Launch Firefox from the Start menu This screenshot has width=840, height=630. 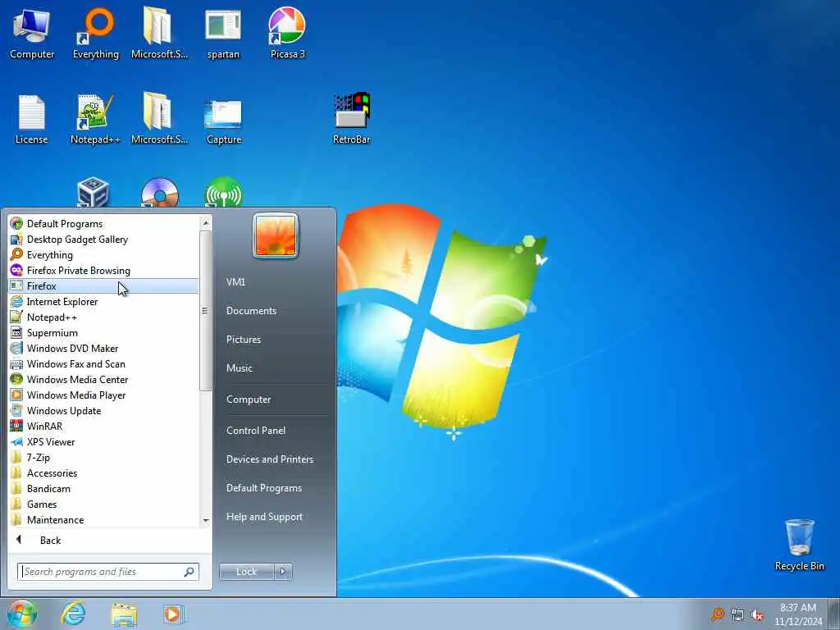tap(104, 286)
